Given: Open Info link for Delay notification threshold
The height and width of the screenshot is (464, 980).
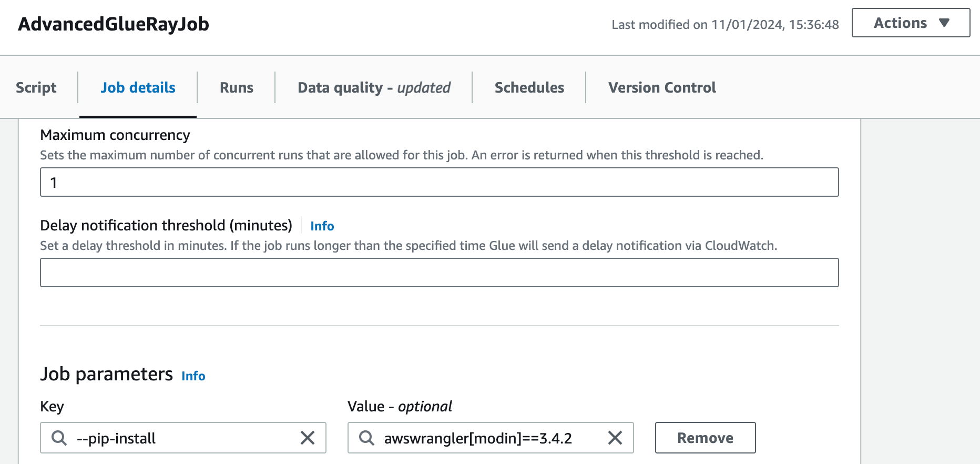Looking at the screenshot, I should (x=322, y=226).
